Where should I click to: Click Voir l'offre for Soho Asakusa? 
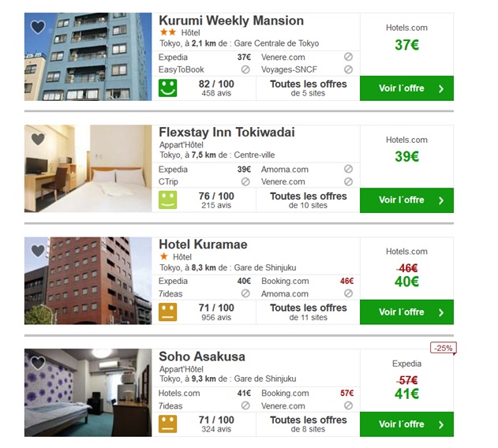(406, 424)
